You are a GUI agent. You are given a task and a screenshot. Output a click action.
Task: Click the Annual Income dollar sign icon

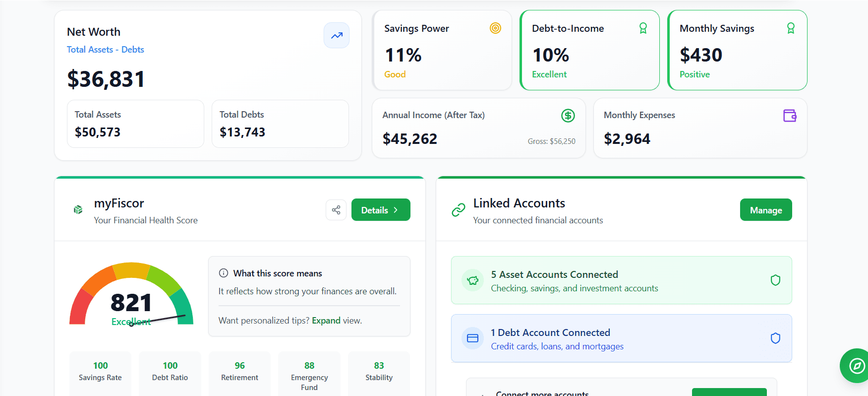coord(568,116)
